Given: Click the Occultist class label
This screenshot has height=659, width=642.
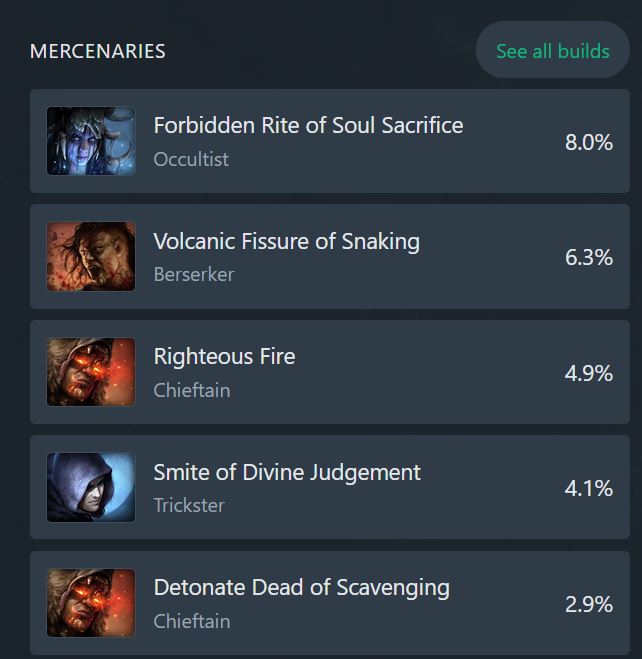Looking at the screenshot, I should (x=191, y=159).
